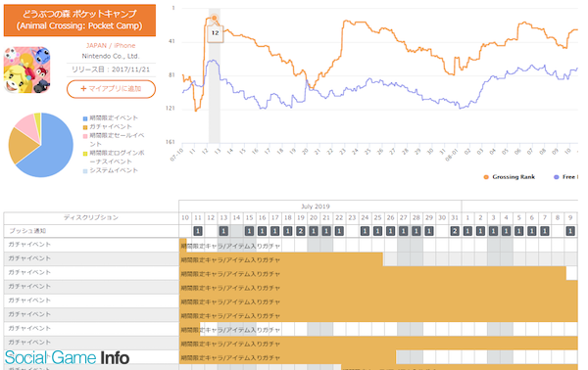
Task: Click the Social Game Info logo
Action: (67, 357)
